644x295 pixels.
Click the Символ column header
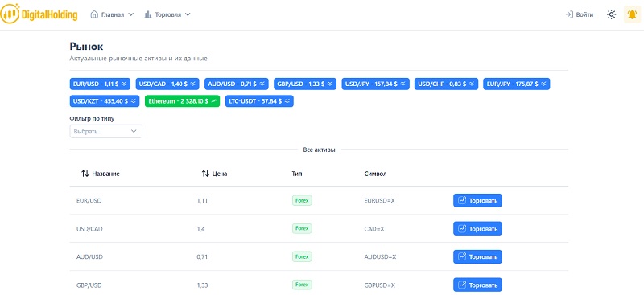375,174
